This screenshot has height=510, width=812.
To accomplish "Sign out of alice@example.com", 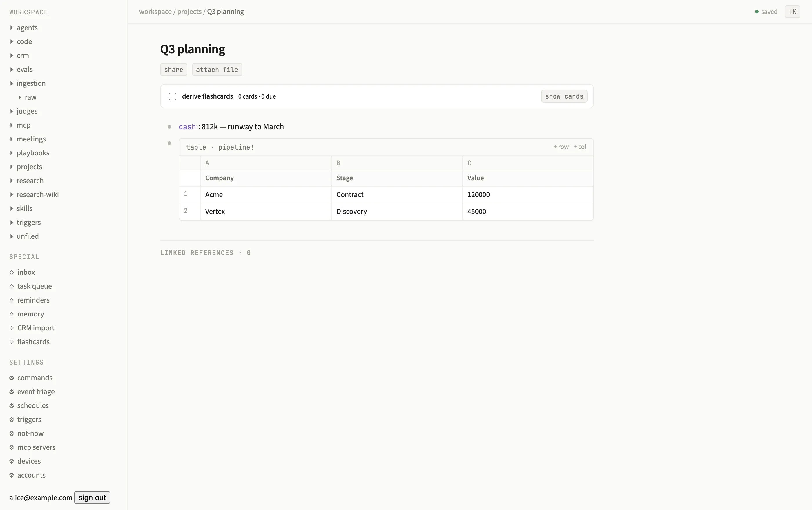I will [x=92, y=498].
